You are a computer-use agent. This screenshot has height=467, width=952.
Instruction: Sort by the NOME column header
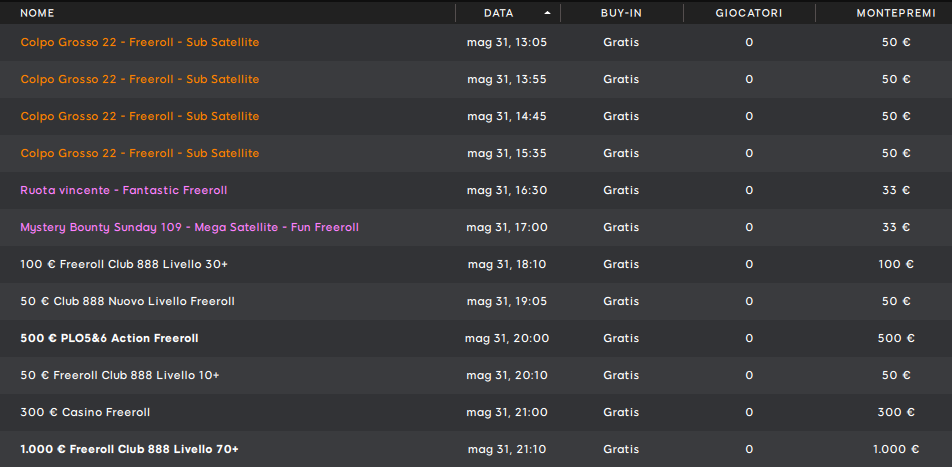click(37, 13)
